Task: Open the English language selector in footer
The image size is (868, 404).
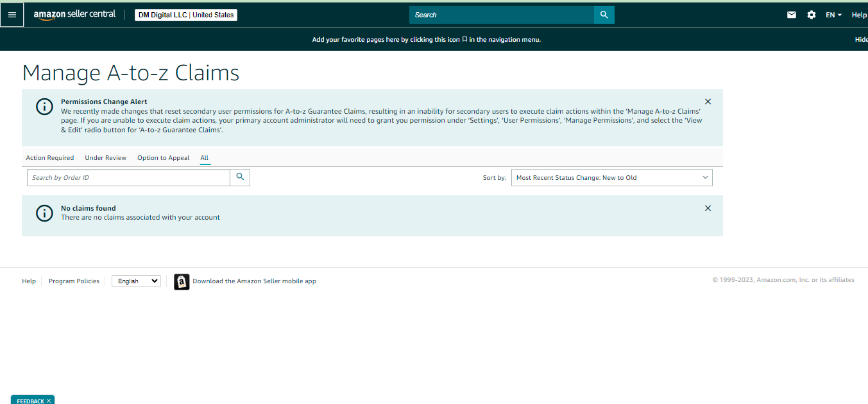Action: [x=136, y=281]
